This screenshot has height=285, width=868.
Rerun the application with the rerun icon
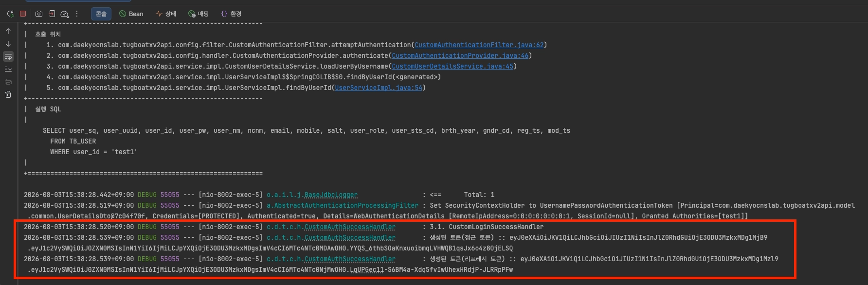pyautogui.click(x=10, y=14)
